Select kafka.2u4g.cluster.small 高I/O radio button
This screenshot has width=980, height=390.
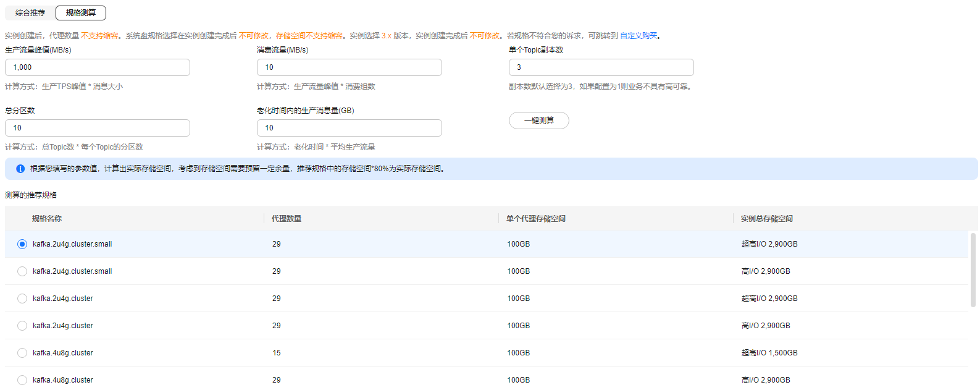pyautogui.click(x=22, y=271)
